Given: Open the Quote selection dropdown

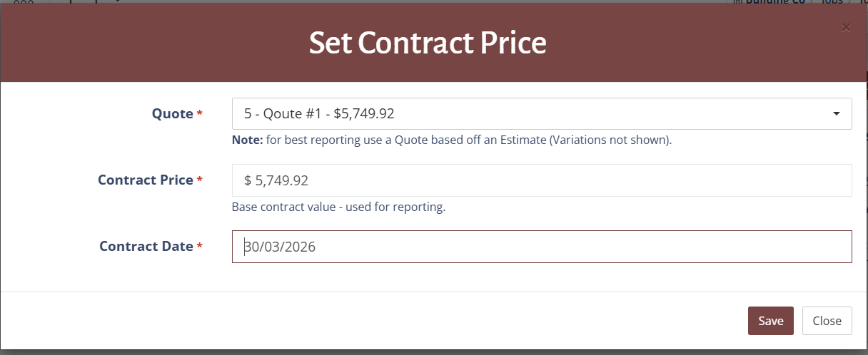Looking at the screenshot, I should point(541,114).
